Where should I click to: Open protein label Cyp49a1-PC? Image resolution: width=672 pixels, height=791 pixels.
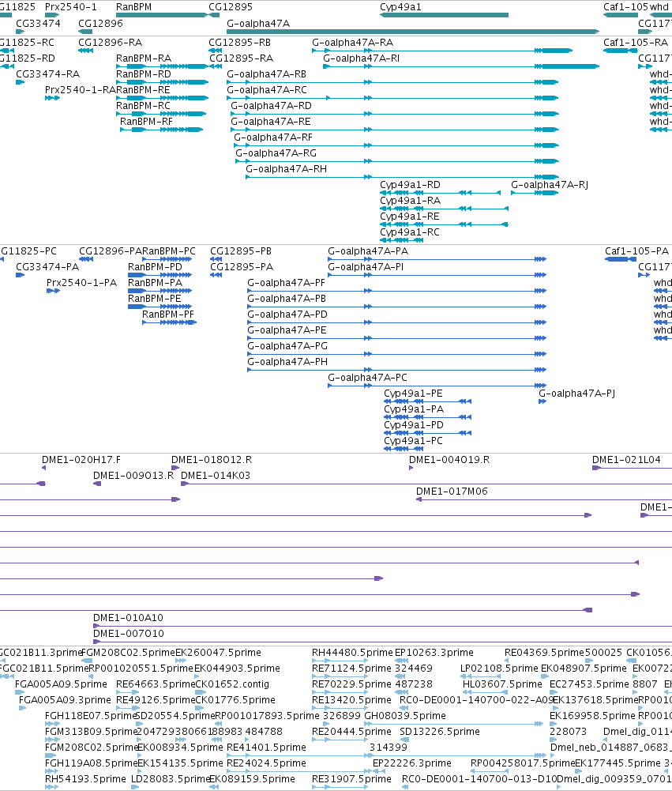point(413,441)
